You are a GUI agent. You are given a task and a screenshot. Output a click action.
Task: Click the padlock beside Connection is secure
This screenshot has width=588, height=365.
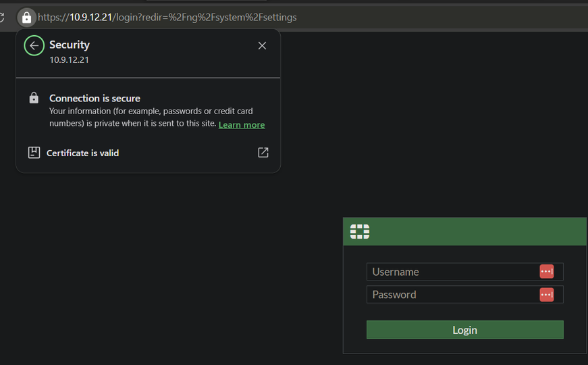(x=34, y=98)
